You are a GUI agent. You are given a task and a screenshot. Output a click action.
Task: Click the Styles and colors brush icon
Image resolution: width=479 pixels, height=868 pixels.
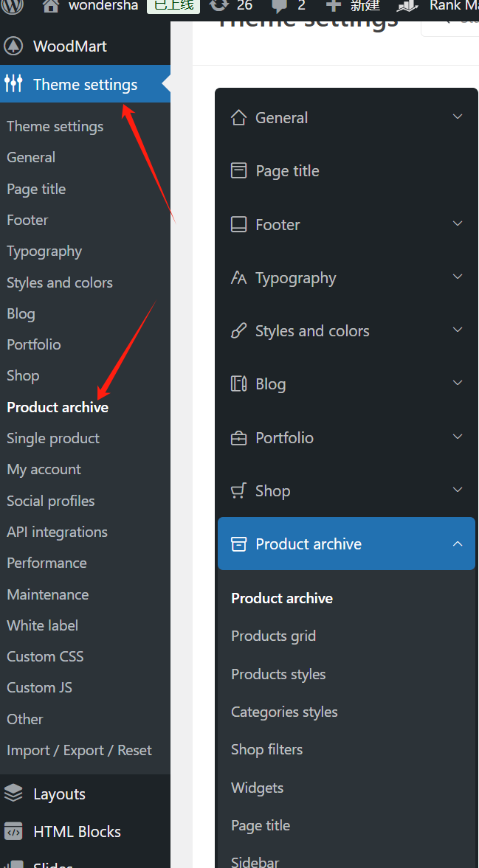pyautogui.click(x=238, y=331)
